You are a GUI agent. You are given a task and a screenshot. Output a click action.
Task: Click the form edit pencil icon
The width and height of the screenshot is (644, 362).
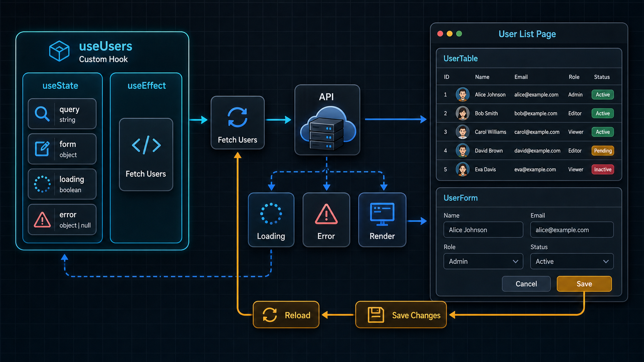pyautogui.click(x=42, y=149)
